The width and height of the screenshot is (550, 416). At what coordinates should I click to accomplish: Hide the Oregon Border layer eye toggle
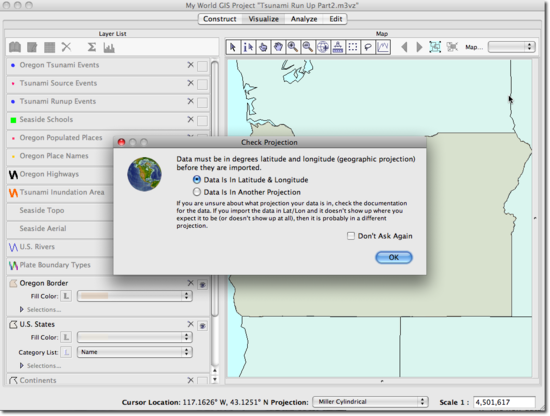click(x=202, y=284)
